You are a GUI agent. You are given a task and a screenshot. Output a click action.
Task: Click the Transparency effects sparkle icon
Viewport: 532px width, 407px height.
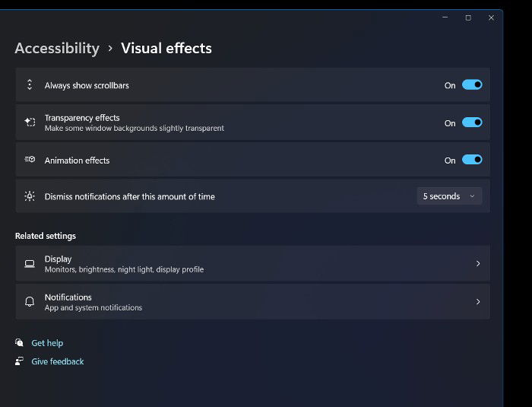coord(30,122)
